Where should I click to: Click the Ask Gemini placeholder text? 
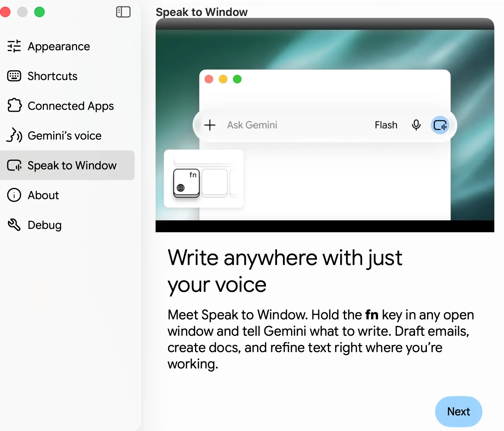(x=252, y=125)
